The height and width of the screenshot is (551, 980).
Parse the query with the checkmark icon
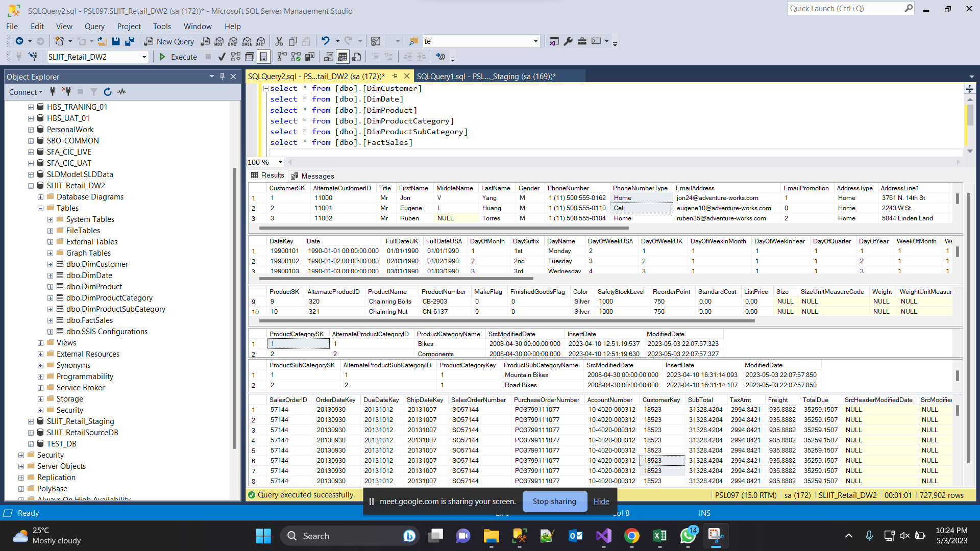[222, 57]
